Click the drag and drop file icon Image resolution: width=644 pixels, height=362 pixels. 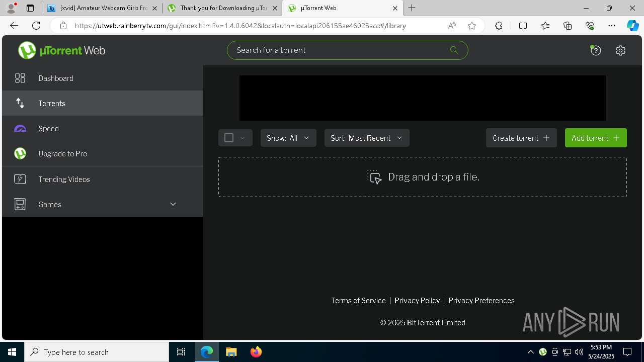[x=374, y=177]
